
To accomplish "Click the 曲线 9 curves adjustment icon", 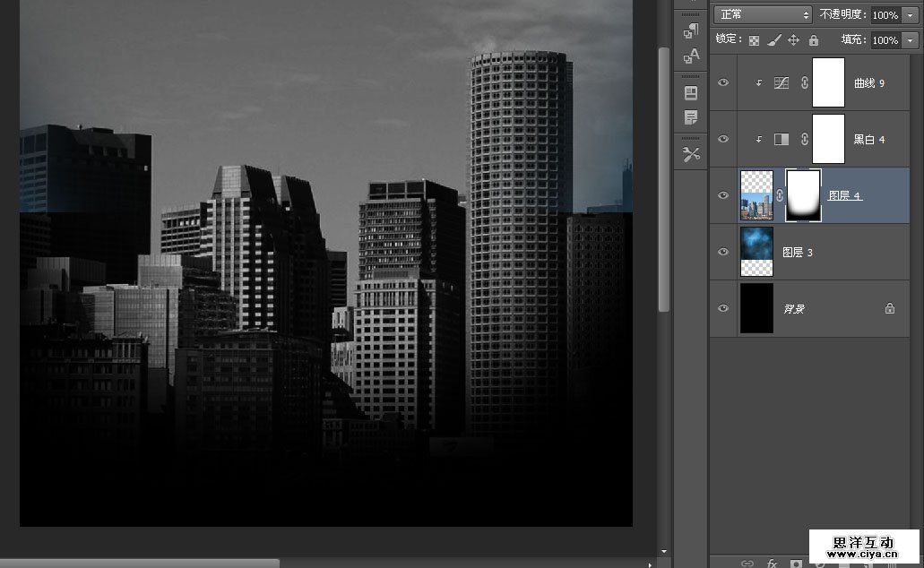I will (782, 82).
